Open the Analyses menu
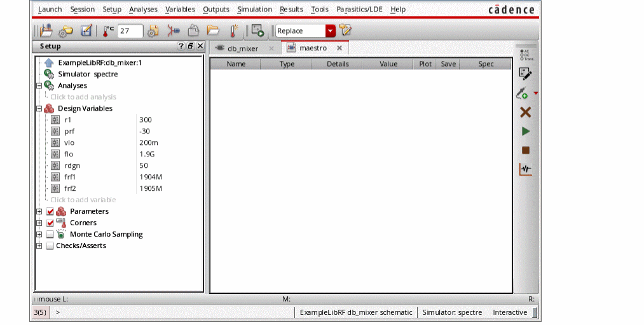The height and width of the screenshot is (325, 644). (143, 9)
